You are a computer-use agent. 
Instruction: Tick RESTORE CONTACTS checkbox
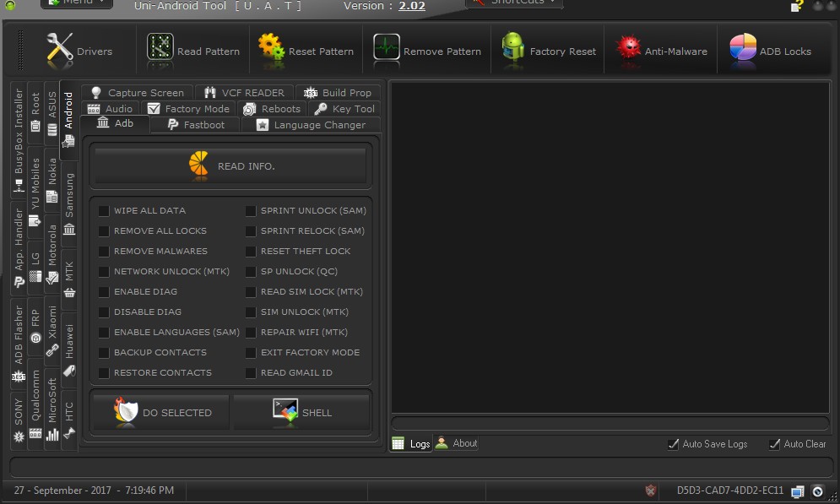pyautogui.click(x=104, y=373)
